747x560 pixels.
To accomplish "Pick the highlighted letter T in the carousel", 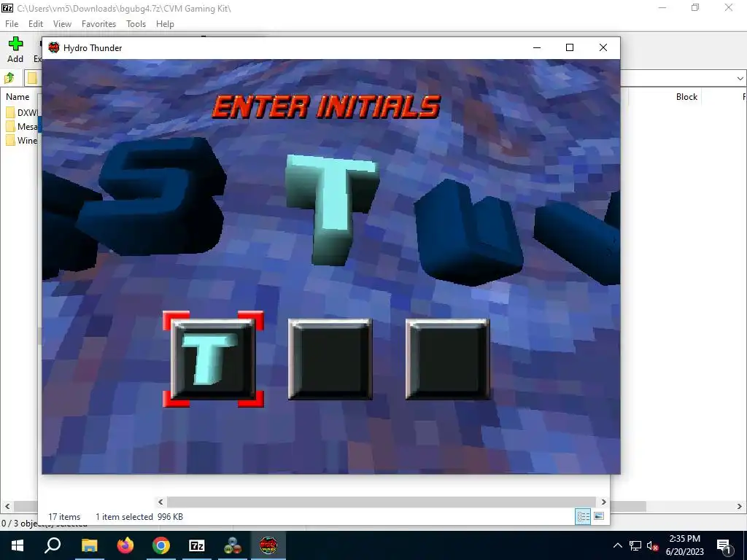I will (x=331, y=209).
